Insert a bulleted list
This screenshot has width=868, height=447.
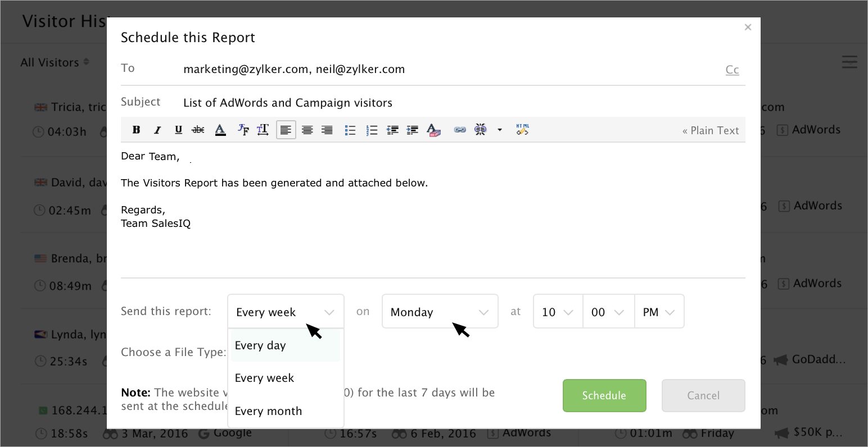tap(350, 130)
